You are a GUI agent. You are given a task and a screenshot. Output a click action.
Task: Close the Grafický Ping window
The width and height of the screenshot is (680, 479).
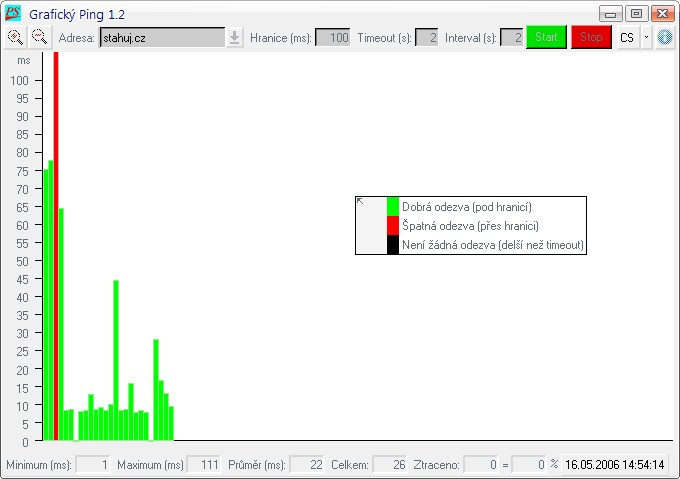click(x=662, y=14)
